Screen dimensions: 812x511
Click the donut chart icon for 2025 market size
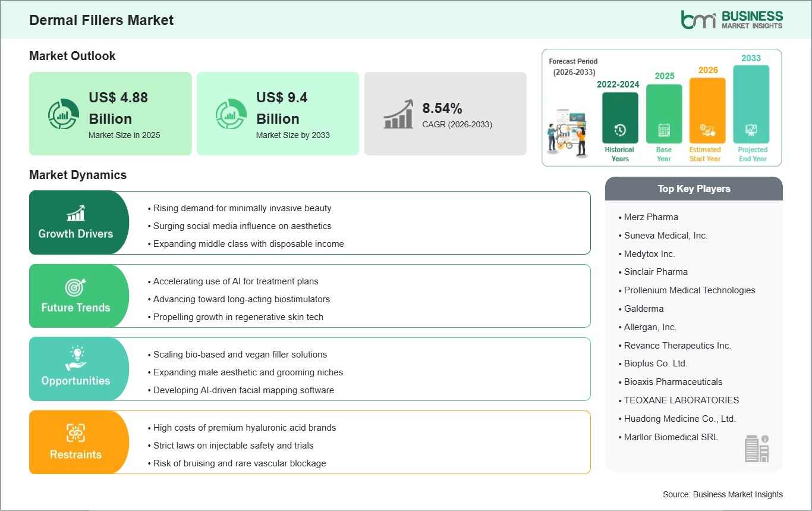64,114
